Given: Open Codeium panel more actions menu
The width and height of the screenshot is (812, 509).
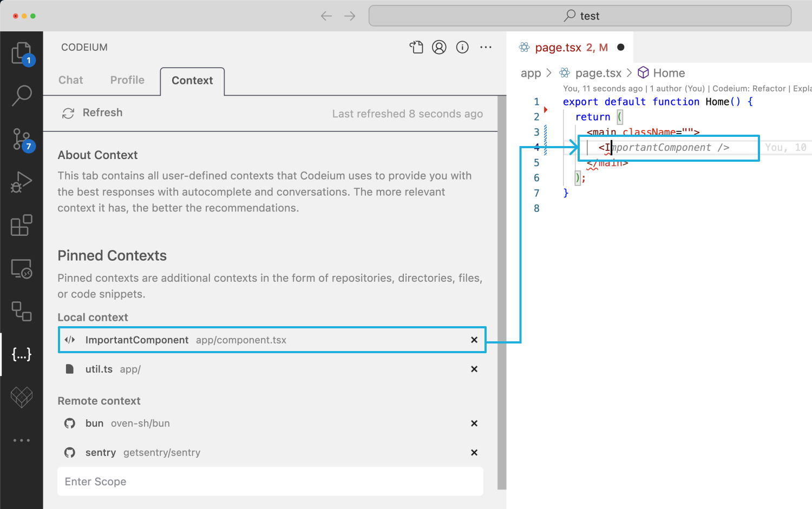Looking at the screenshot, I should coord(486,48).
